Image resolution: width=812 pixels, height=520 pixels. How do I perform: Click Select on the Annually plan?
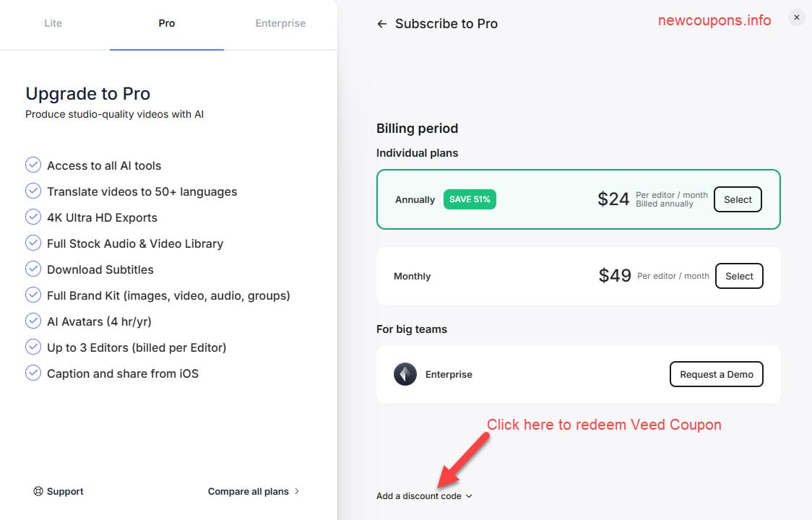coord(737,199)
